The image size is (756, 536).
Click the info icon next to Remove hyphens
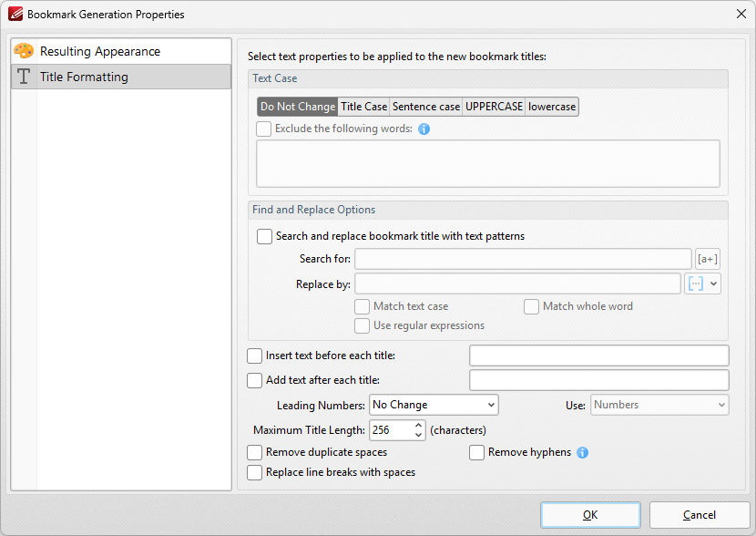click(581, 452)
